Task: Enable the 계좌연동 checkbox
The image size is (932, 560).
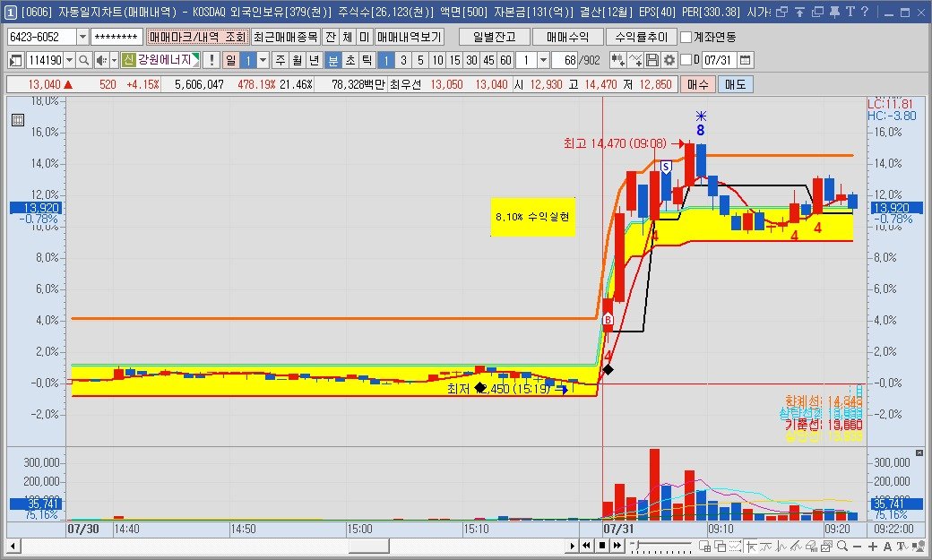Action: click(686, 38)
